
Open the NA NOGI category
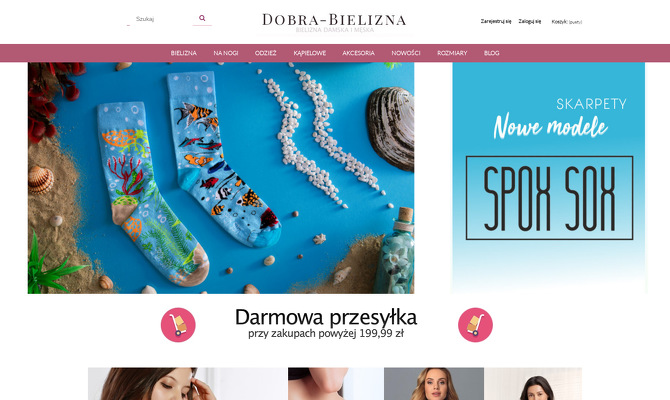click(226, 53)
